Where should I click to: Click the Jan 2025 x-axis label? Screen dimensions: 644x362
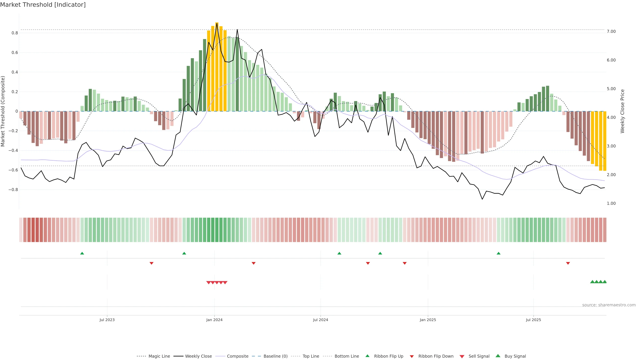[x=428, y=320]
